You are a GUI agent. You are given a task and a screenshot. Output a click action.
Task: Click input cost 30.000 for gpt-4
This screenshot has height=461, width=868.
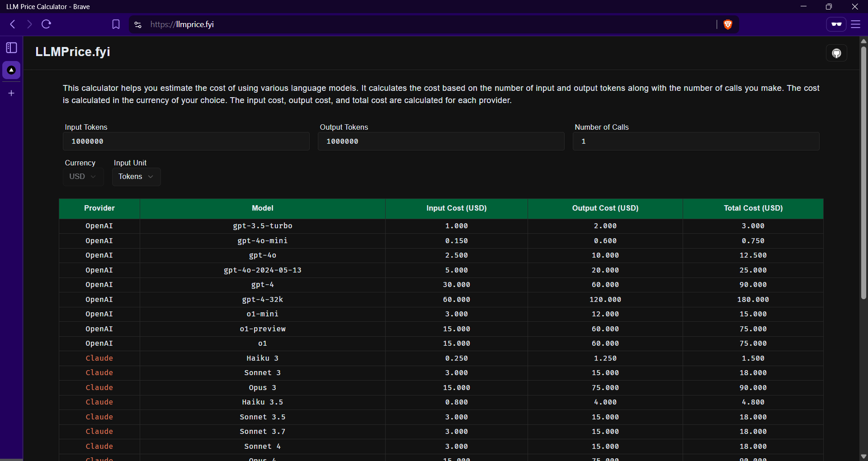[457, 285]
